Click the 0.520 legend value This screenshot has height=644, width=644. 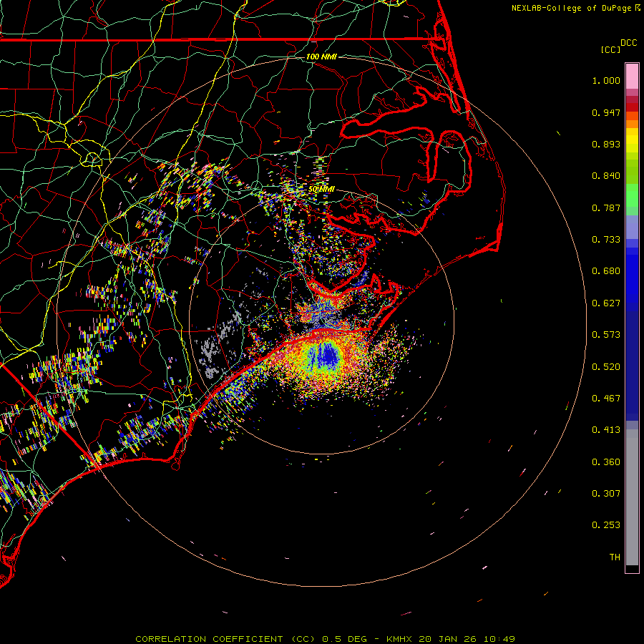606,367
